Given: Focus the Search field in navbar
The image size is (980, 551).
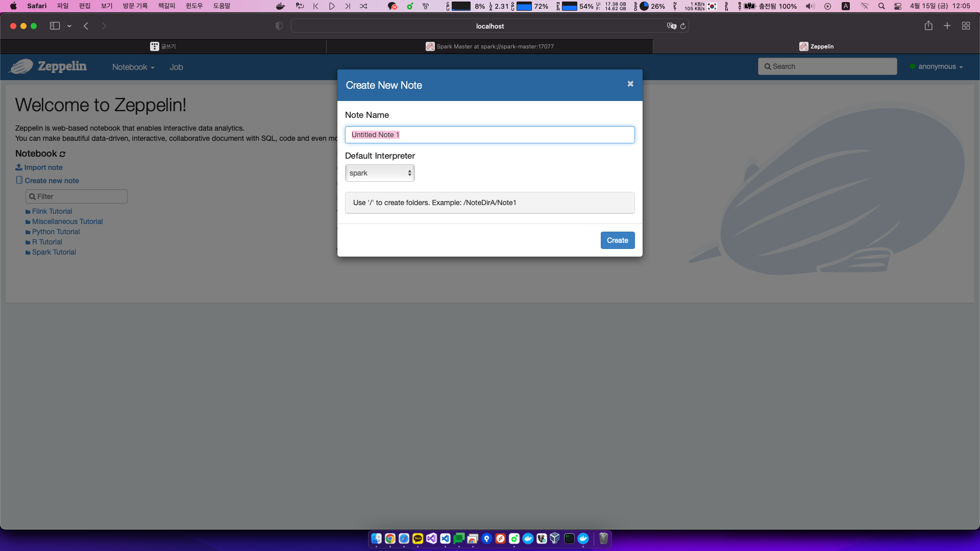Looking at the screenshot, I should (x=827, y=66).
